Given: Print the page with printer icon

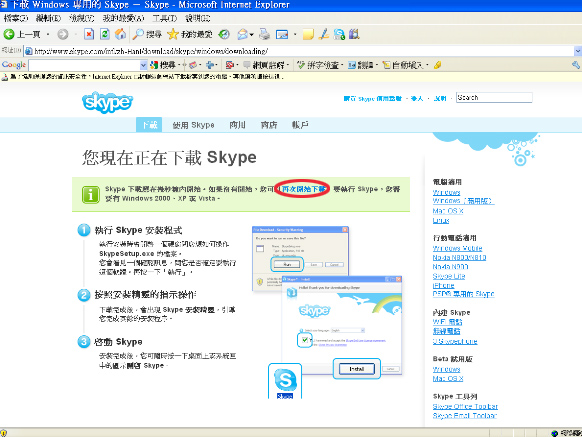Looking at the screenshot, I should pyautogui.click(x=265, y=35).
